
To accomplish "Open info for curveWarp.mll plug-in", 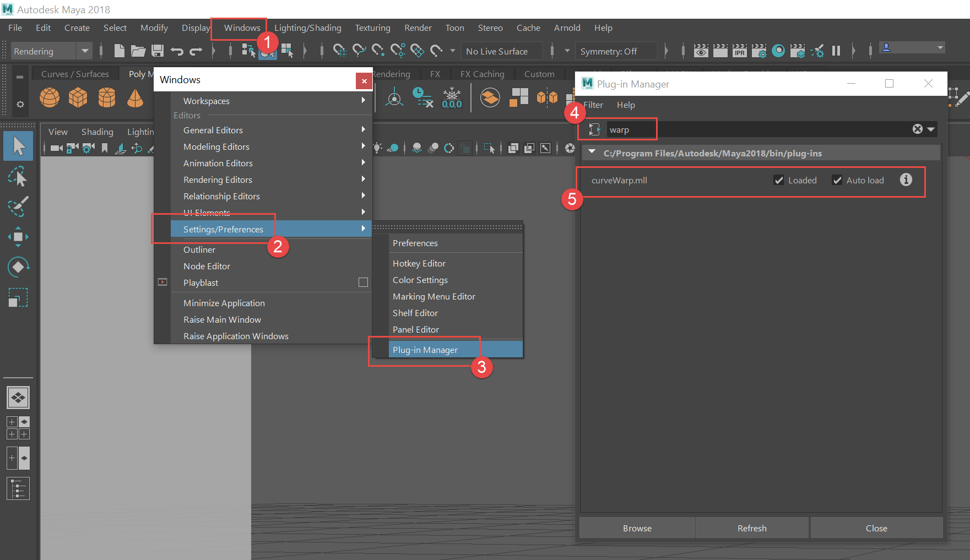I will 906,180.
